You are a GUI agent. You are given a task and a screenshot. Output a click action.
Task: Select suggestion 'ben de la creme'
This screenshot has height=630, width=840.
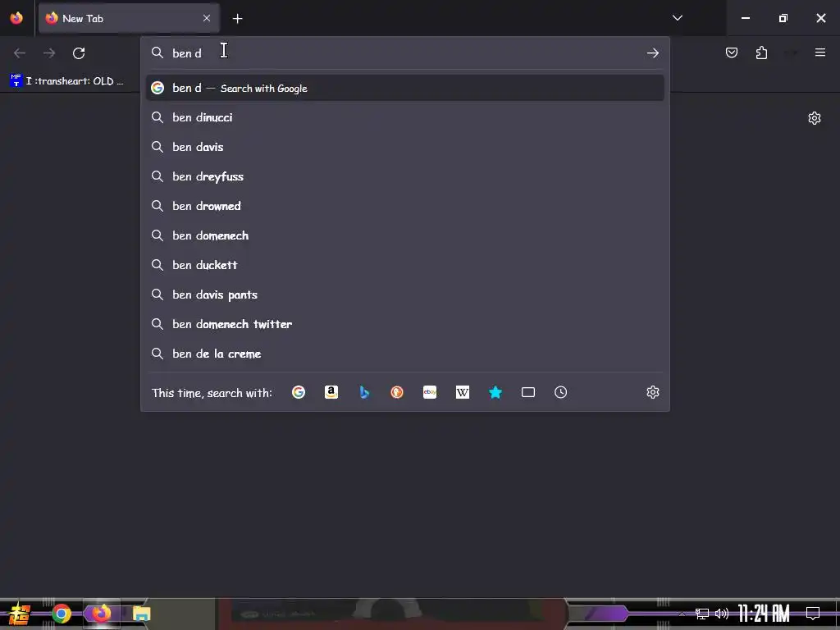(404, 354)
